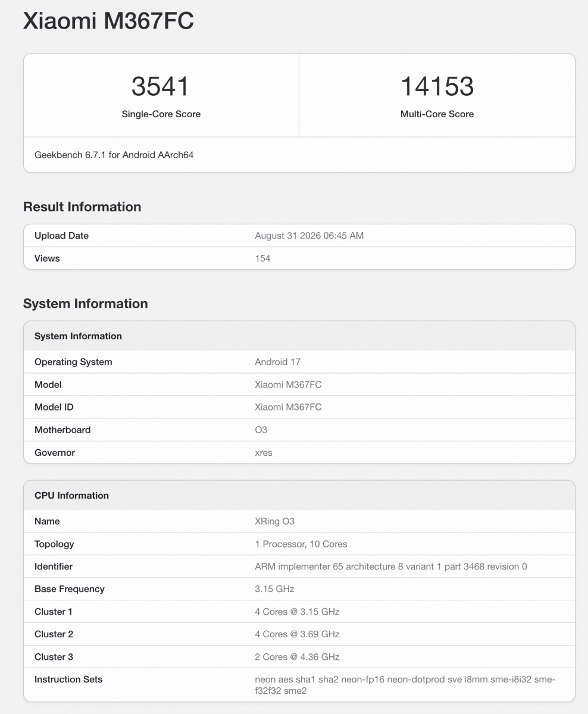Click the Geekbench 6.7.1 for Android AArch64 text
This screenshot has height=714, width=588.
[x=114, y=155]
